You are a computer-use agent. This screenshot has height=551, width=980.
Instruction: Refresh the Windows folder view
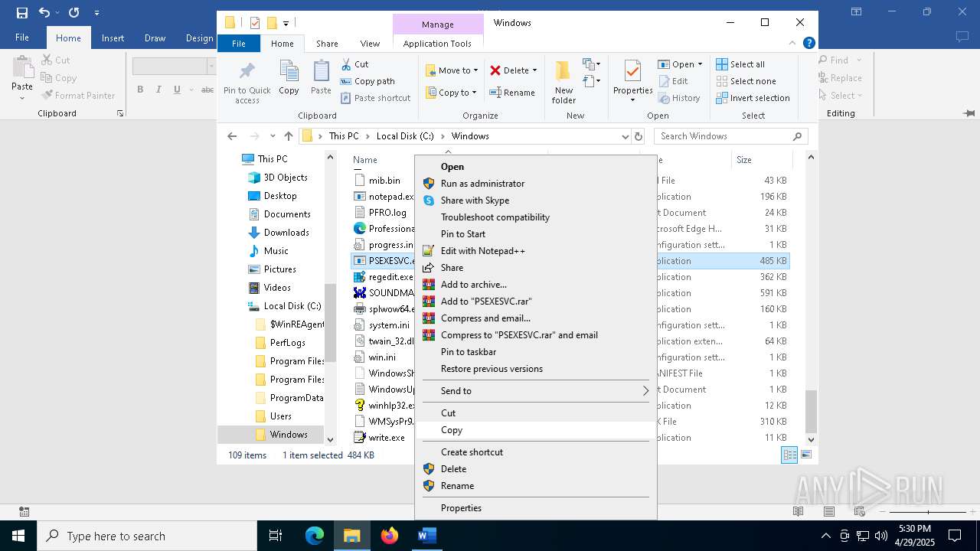639,136
